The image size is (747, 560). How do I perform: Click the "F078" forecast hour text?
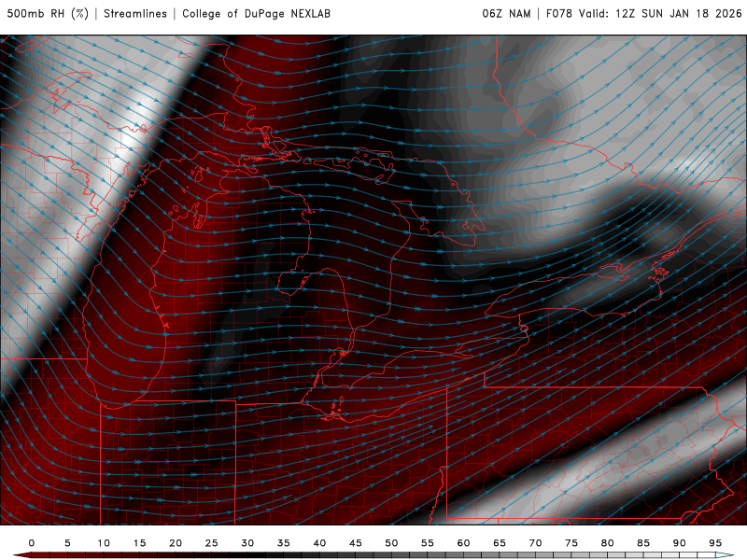coord(558,13)
